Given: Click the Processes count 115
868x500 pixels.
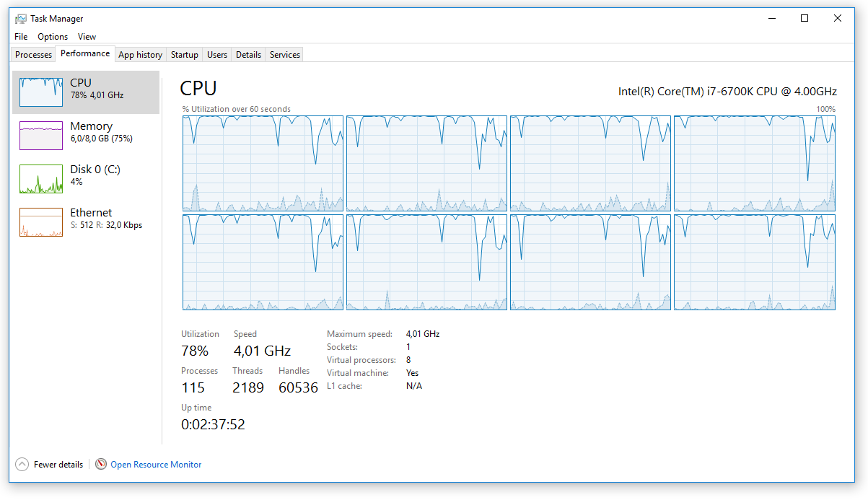Looking at the screenshot, I should coord(193,388).
